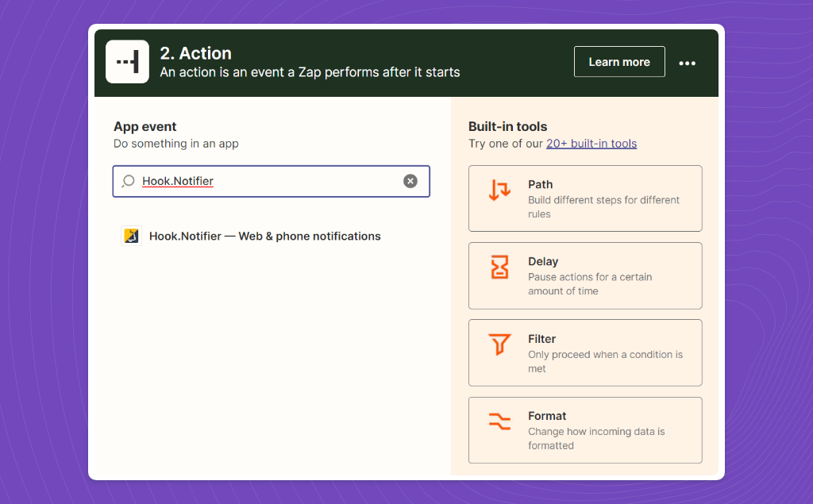This screenshot has width=813, height=504.
Task: Click the 'App event' heading
Action: click(x=145, y=126)
